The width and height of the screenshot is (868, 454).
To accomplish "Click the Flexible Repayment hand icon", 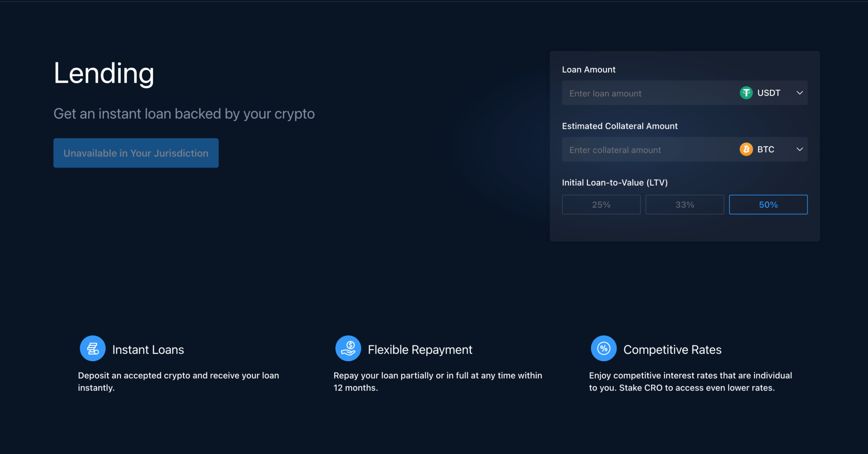I will click(348, 348).
